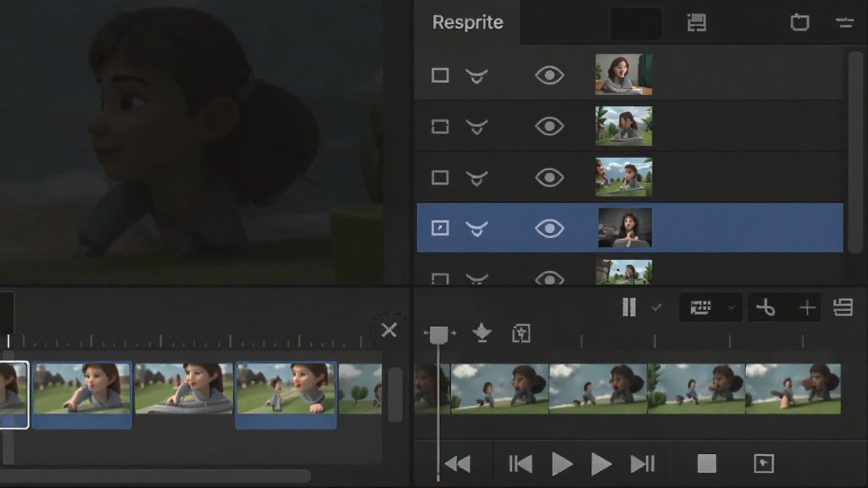Click the left timeline's vertical scrollbar

[395, 395]
